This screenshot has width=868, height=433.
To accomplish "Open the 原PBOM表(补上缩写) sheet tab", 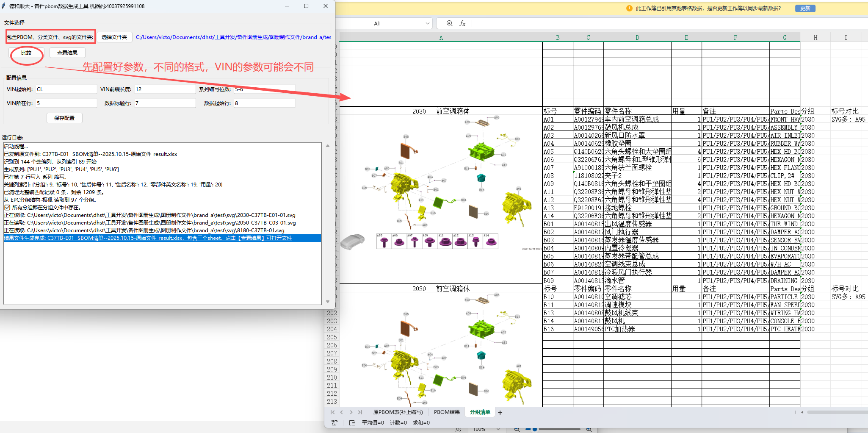I will [398, 412].
